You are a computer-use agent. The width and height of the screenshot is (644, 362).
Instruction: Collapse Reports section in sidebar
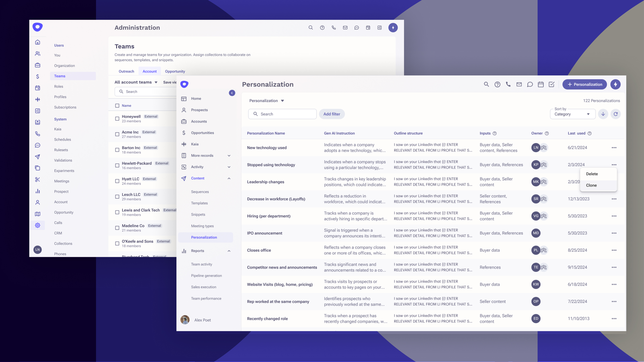(229, 251)
